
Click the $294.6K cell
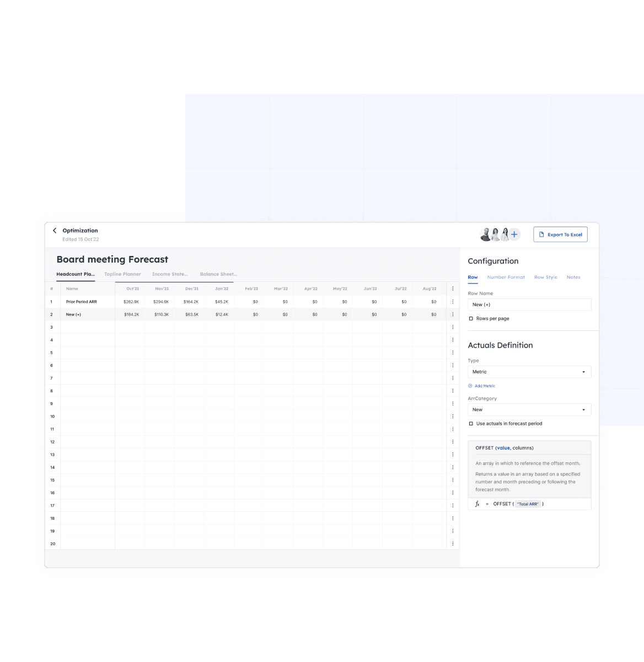click(161, 302)
